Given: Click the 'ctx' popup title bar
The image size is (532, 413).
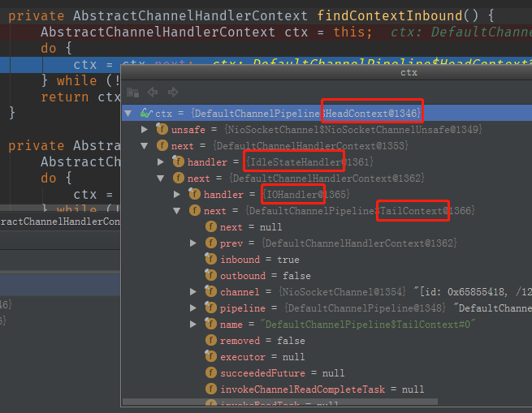Looking at the screenshot, I should 327,72.
